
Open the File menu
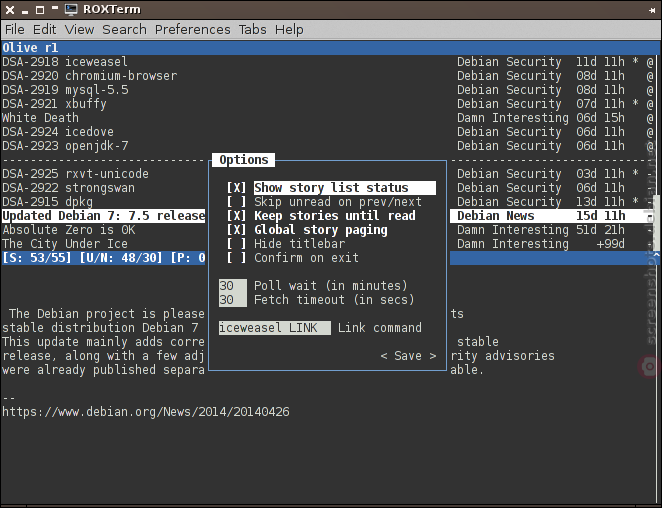click(15, 30)
